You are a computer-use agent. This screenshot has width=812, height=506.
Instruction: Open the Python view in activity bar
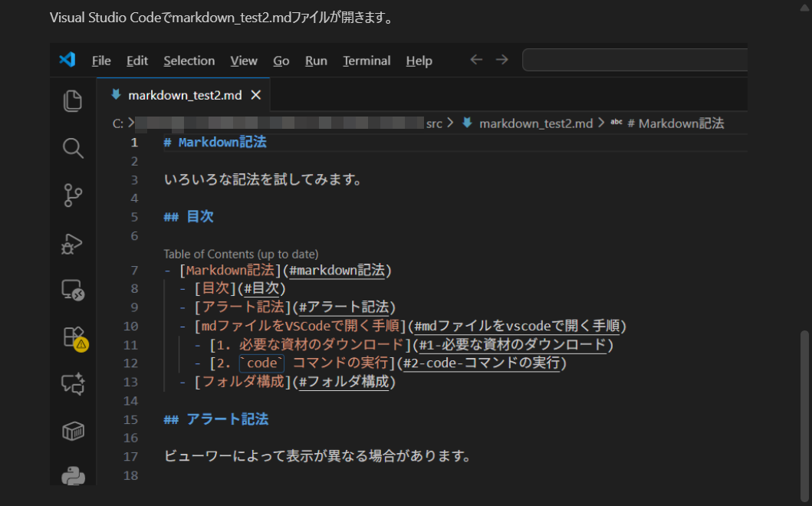[73, 475]
